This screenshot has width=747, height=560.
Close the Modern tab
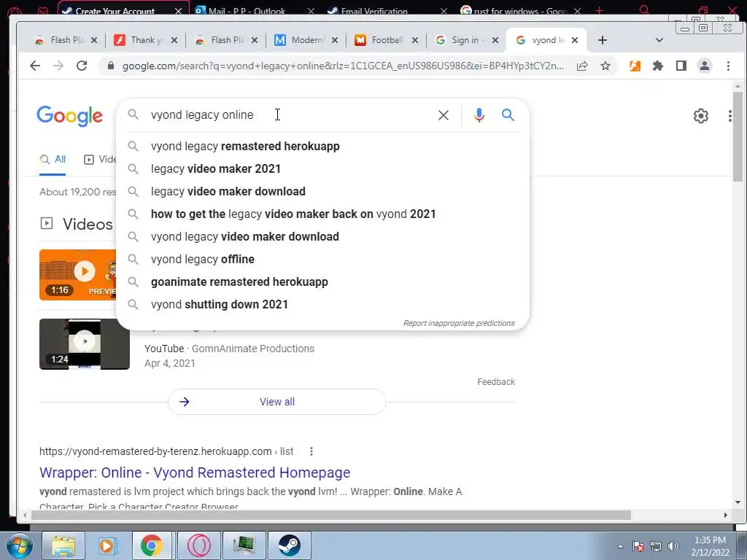[x=335, y=40]
